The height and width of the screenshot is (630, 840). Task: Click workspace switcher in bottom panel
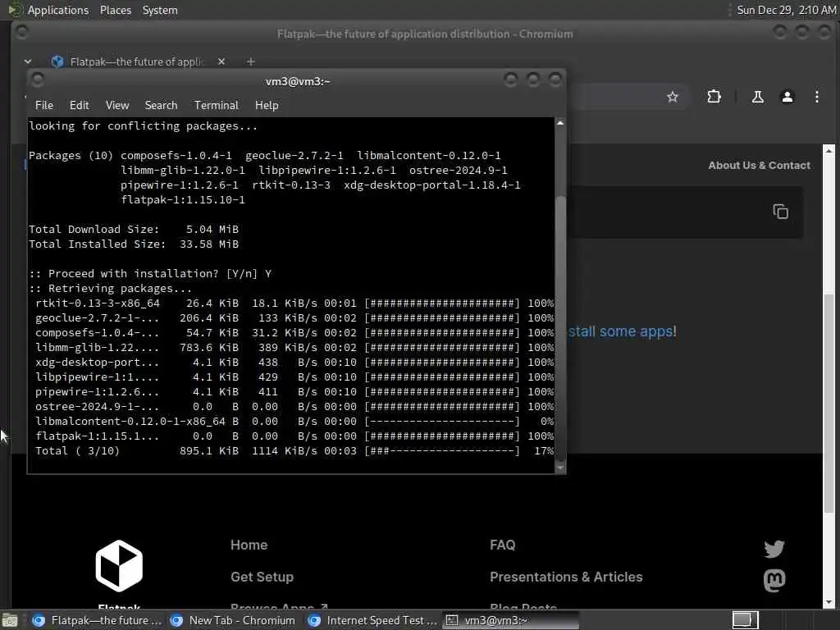pyautogui.click(x=745, y=620)
